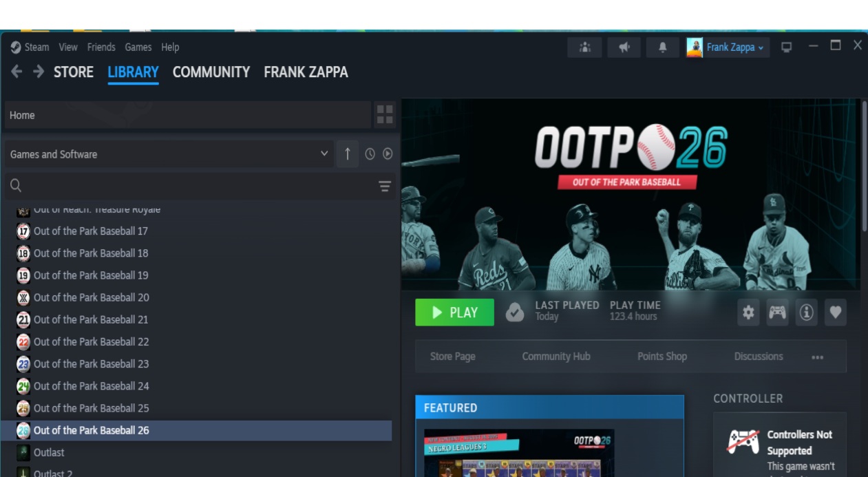Open the Friends menu
Viewport: 868px width, 477px height.
(x=101, y=47)
